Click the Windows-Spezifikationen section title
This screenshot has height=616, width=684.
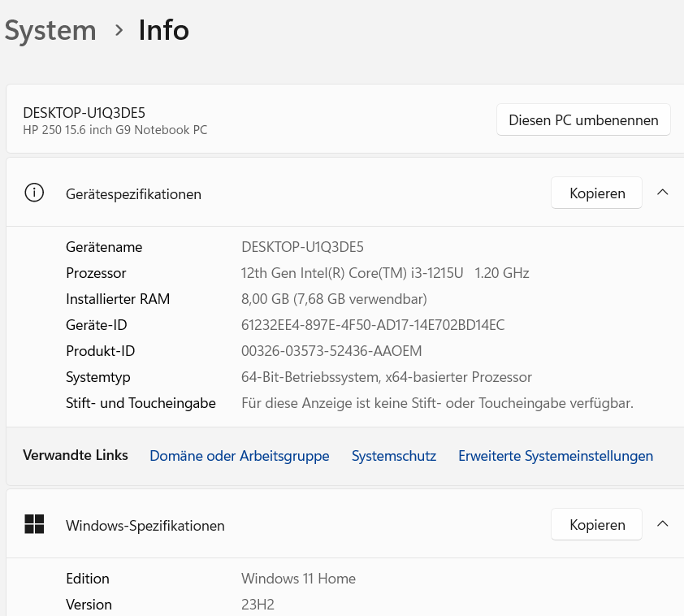click(x=145, y=526)
